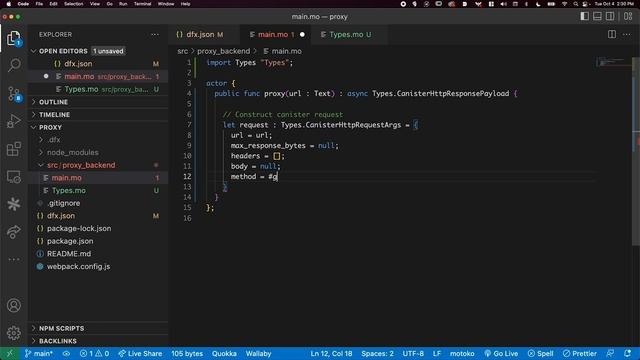Switch to Types.mo tab
Image resolution: width=640 pixels, height=360 pixels.
[x=349, y=35]
